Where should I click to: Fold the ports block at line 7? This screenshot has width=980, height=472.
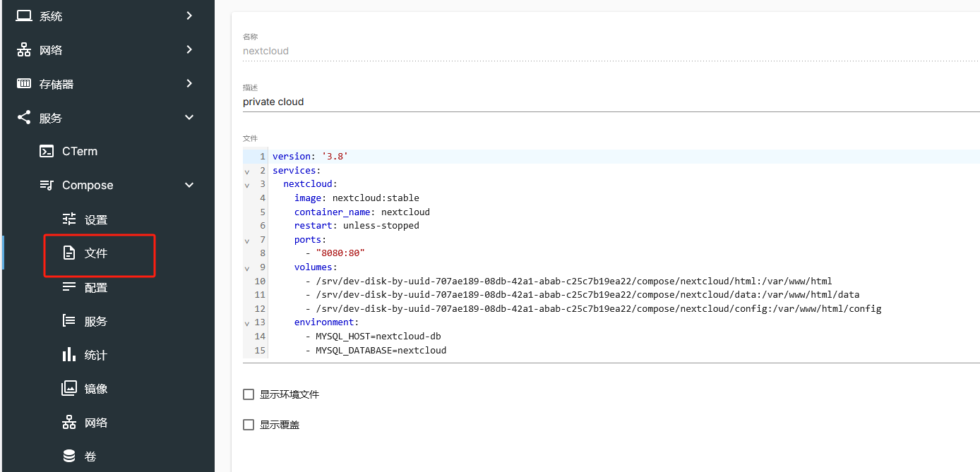pos(247,240)
